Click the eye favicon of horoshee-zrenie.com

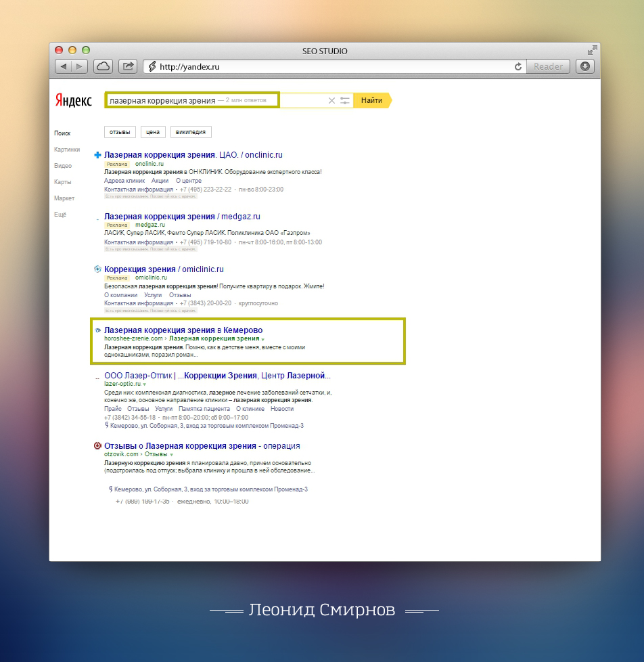click(x=98, y=330)
